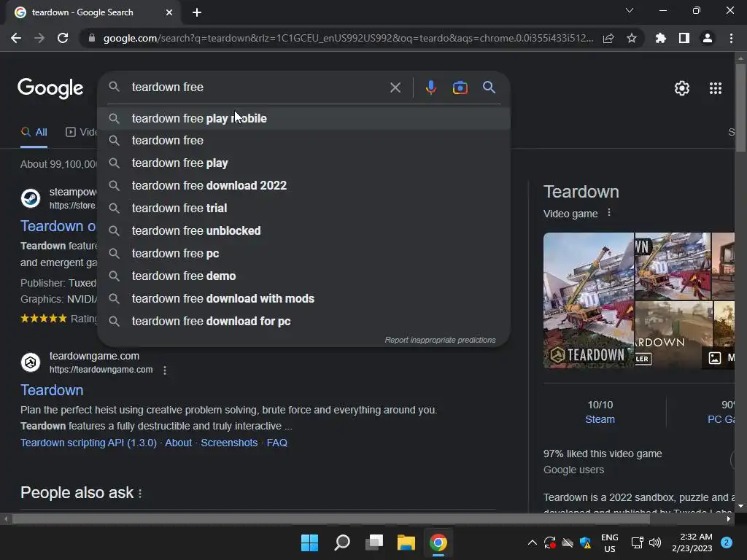Bookmark this tab with star icon
The height and width of the screenshot is (560, 747).
pos(631,38)
